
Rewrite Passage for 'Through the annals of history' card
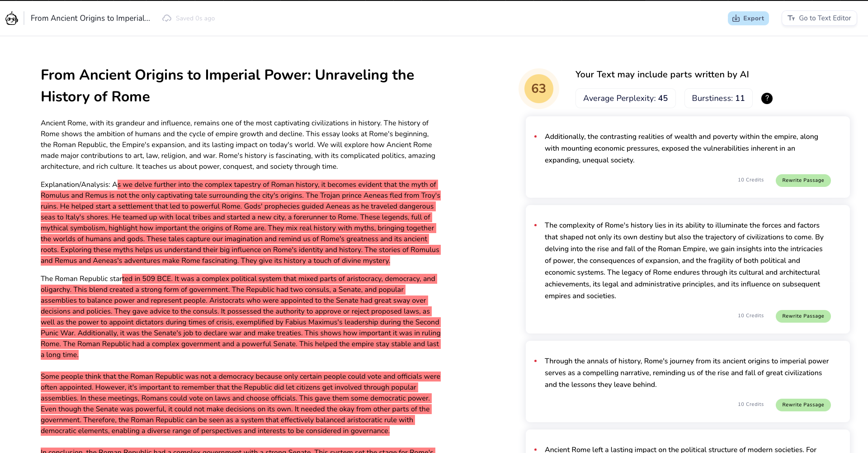coord(803,405)
